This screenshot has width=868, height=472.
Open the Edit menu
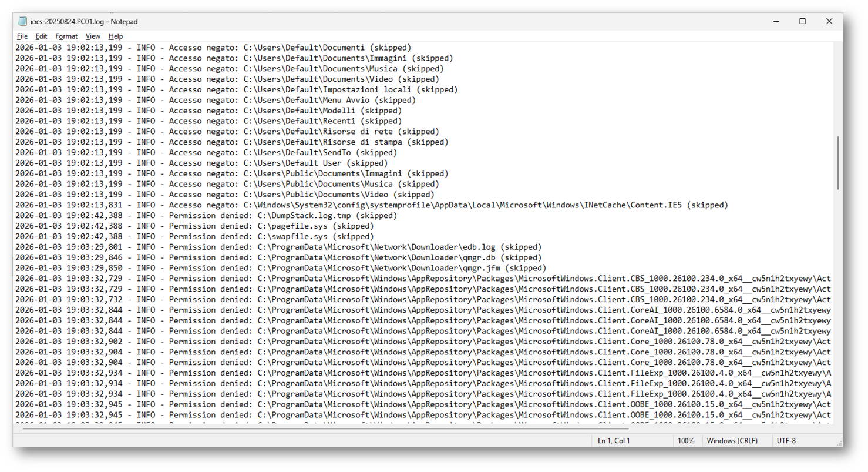tap(41, 36)
